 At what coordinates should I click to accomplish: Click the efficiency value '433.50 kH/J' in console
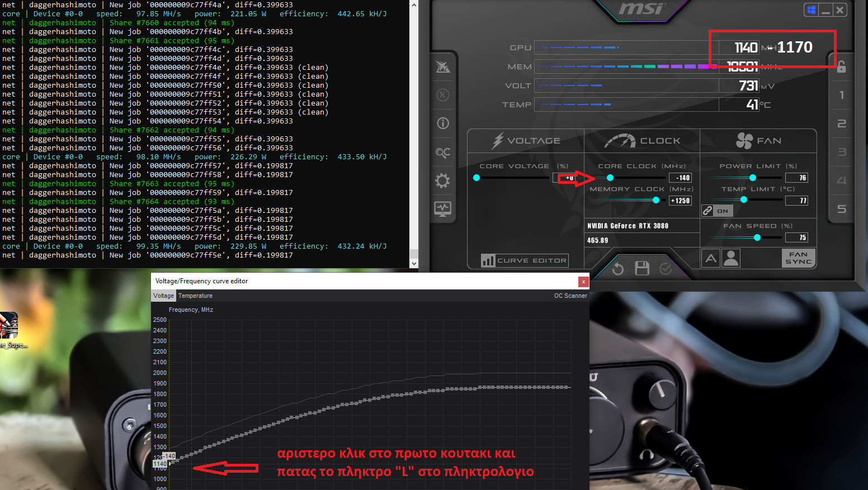click(x=362, y=157)
